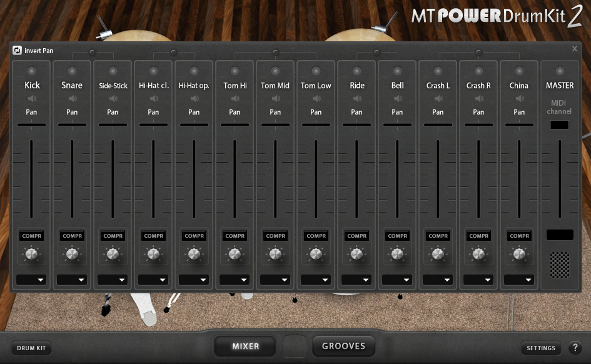Switch to the MIXER tab

[x=245, y=346]
